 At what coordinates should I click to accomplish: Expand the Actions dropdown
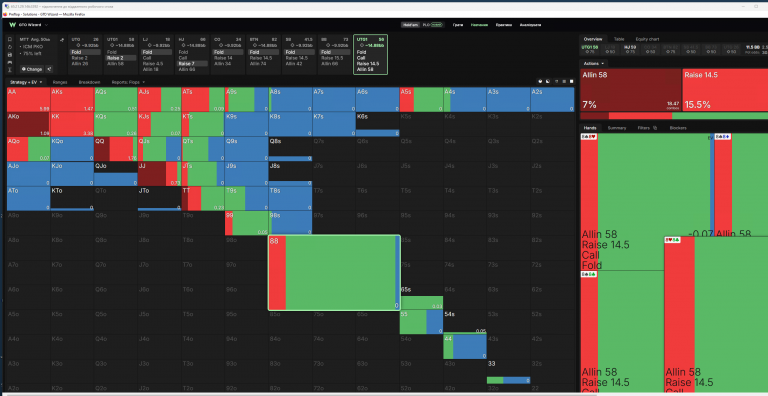pos(594,63)
